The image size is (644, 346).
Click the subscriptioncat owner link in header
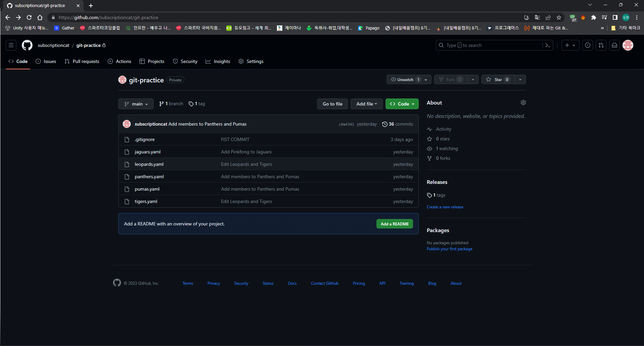click(54, 45)
